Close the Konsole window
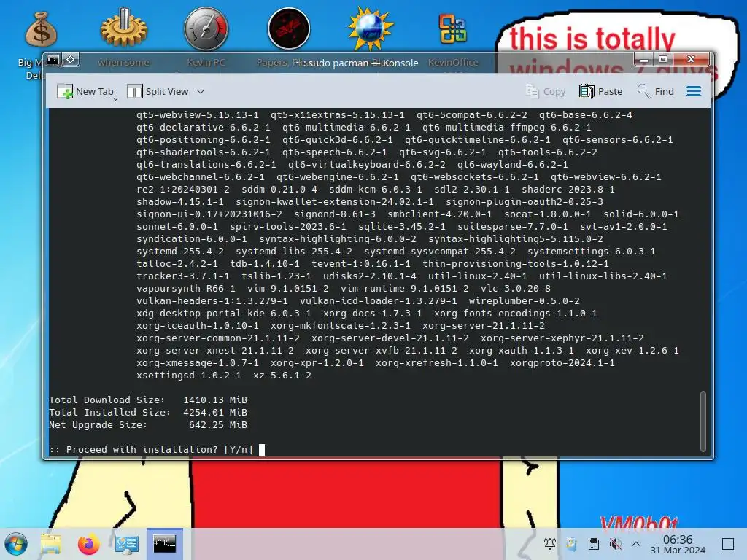 pos(692,60)
